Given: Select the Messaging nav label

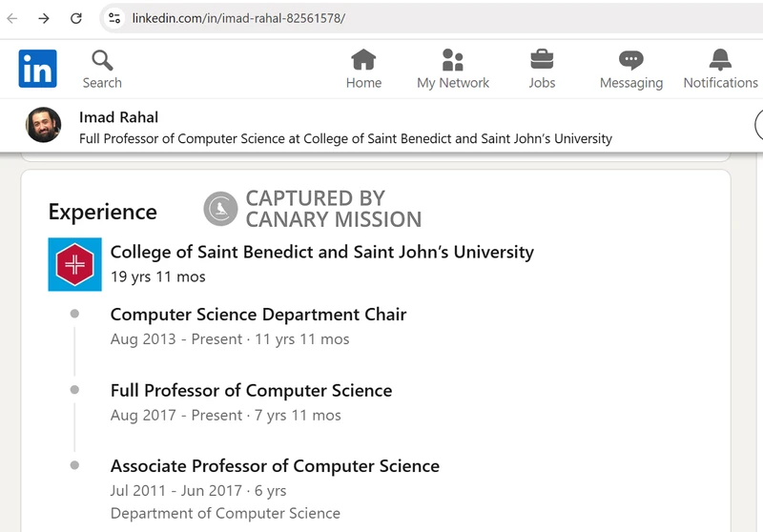Looking at the screenshot, I should 631,83.
